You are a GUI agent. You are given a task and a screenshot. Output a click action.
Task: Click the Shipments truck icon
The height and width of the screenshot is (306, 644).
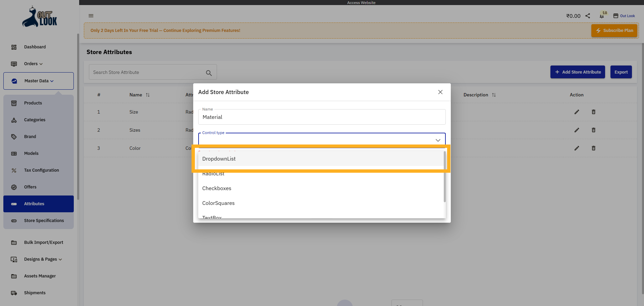tap(14, 293)
